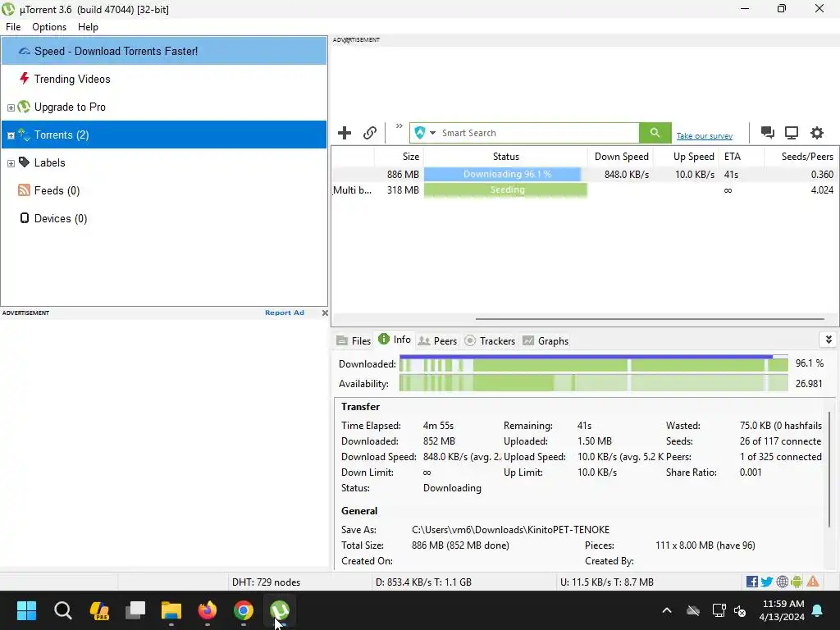Open the File menu

tap(13, 27)
